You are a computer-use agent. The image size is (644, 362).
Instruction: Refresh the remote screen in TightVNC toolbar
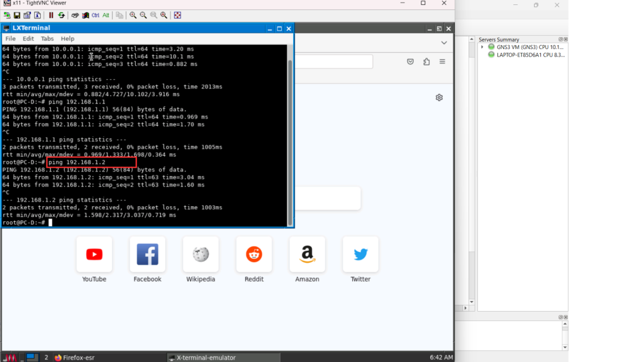click(x=61, y=15)
